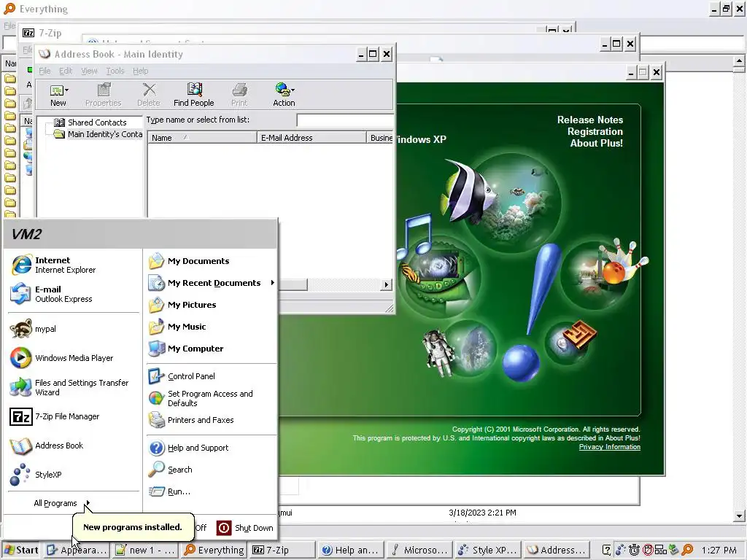Open the View menu in Address Book
The width and height of the screenshot is (747, 560).
[89, 71]
